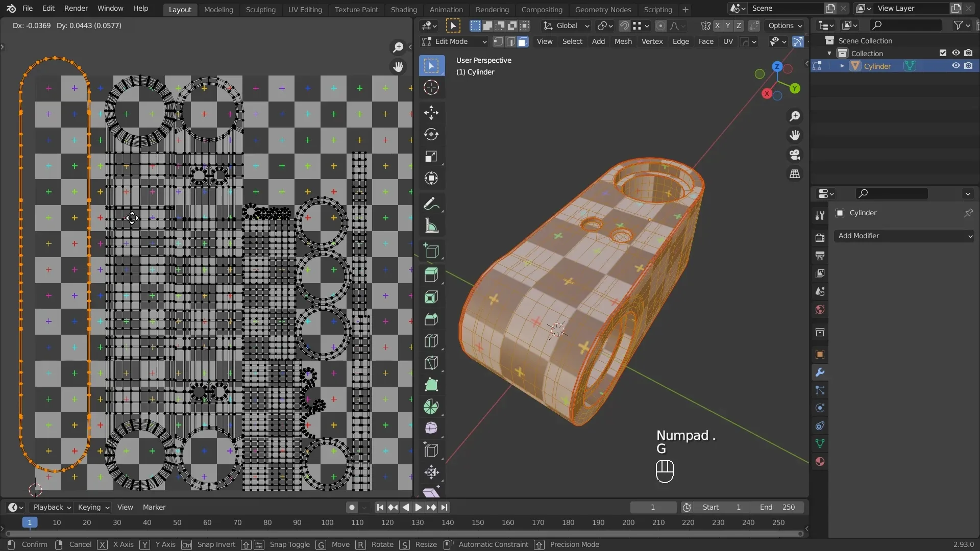This screenshot has width=980, height=551.
Task: Open the Material properties tab
Action: 820,462
